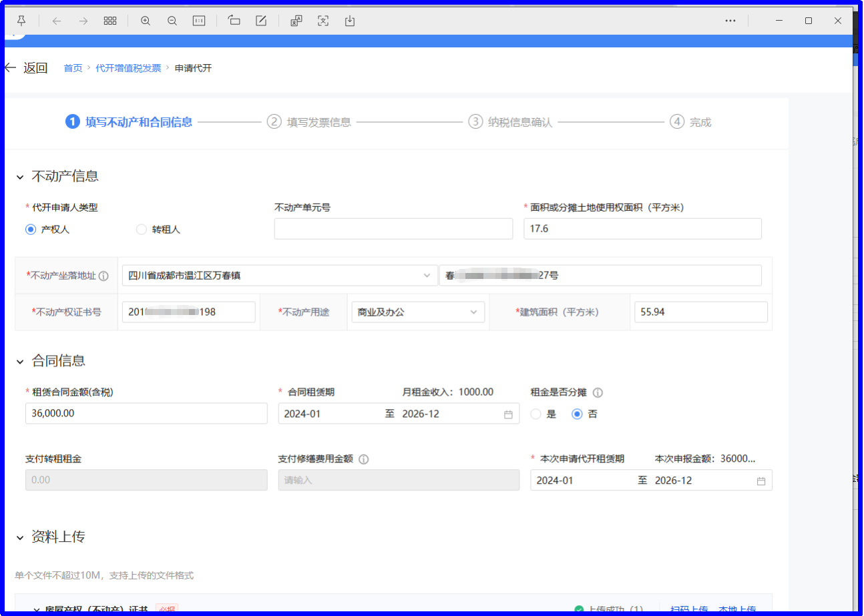Open the edit image icon
864x616 pixels.
(262, 21)
